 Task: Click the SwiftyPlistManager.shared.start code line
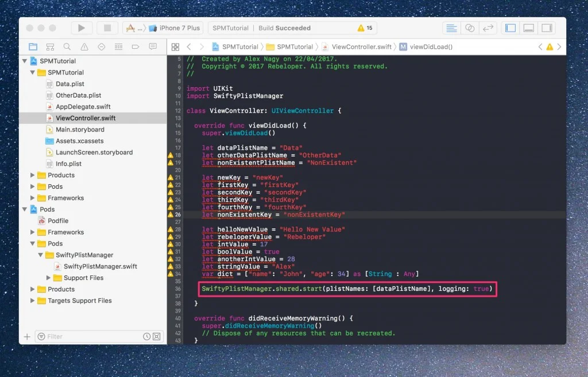pos(347,289)
